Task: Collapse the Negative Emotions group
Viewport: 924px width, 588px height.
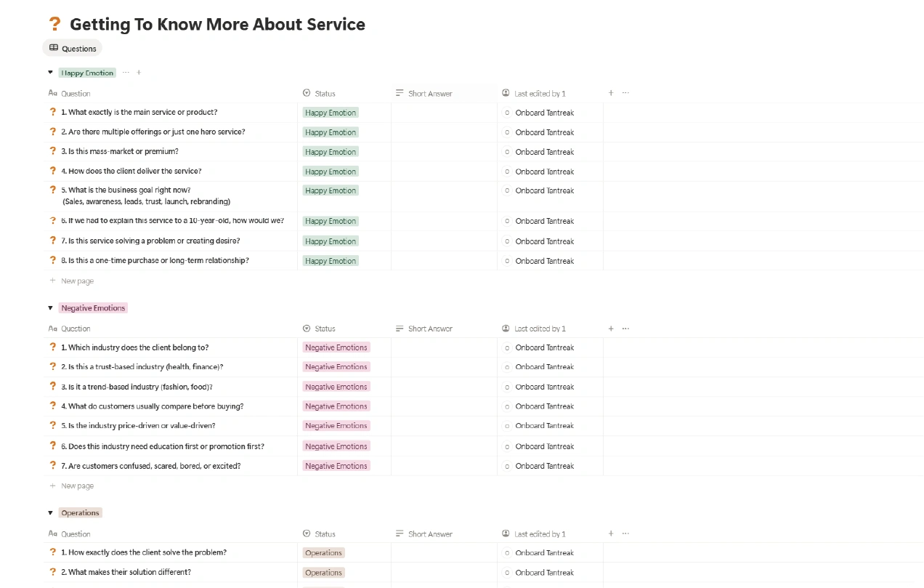Action: tap(50, 308)
